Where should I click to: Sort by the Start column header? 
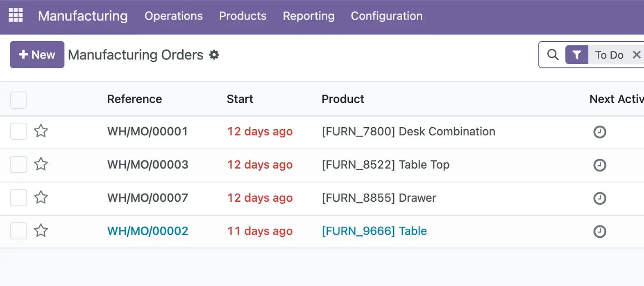[x=240, y=99]
